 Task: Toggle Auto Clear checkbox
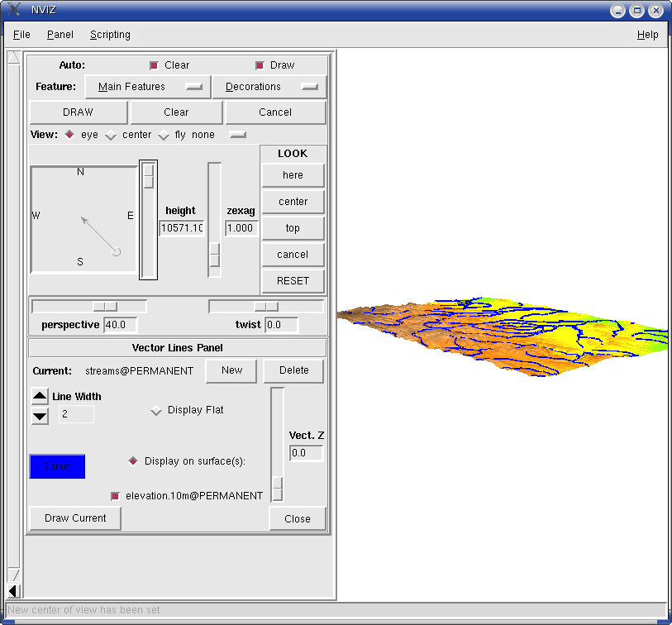tap(154, 65)
